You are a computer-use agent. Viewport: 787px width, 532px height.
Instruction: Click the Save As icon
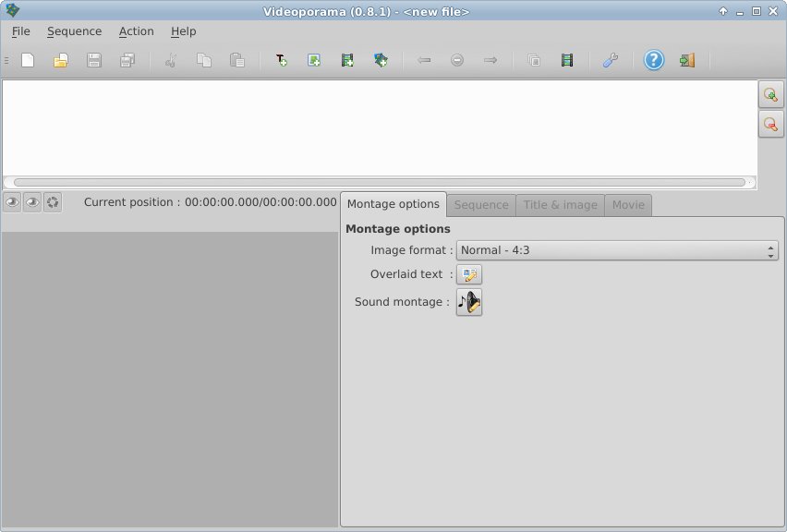[x=127, y=61]
